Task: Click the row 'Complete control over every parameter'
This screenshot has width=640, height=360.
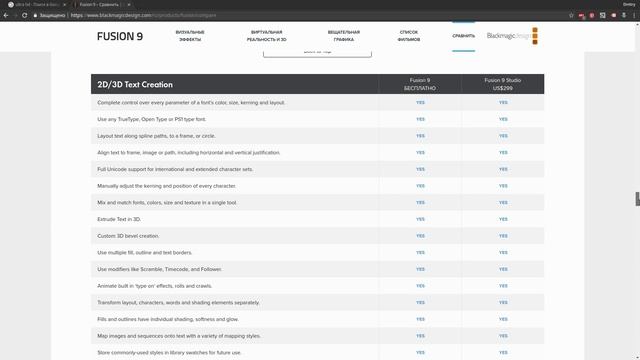Action: [317, 102]
